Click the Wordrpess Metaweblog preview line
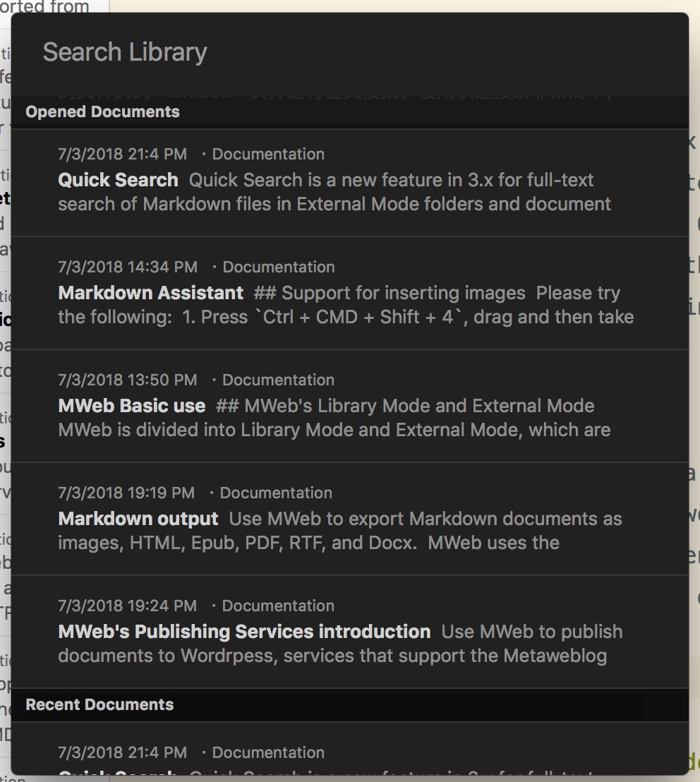The width and height of the screenshot is (700, 782). (332, 656)
